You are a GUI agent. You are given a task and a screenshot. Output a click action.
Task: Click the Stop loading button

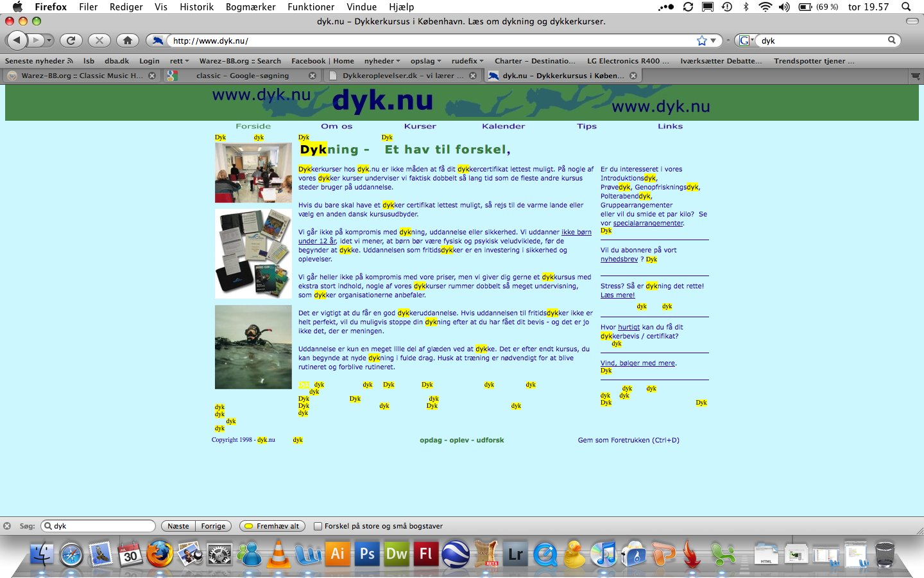click(x=99, y=40)
